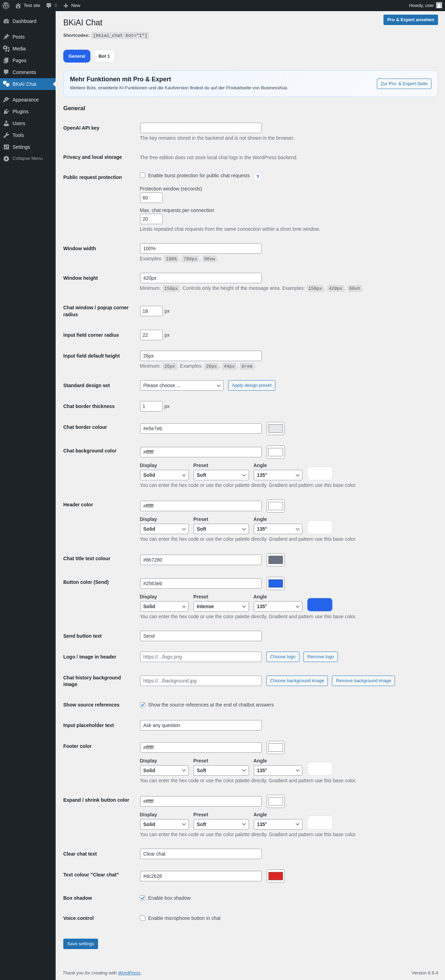The width and height of the screenshot is (445, 980).
Task: Open the Header color Angle dropdown
Action: 278,529
